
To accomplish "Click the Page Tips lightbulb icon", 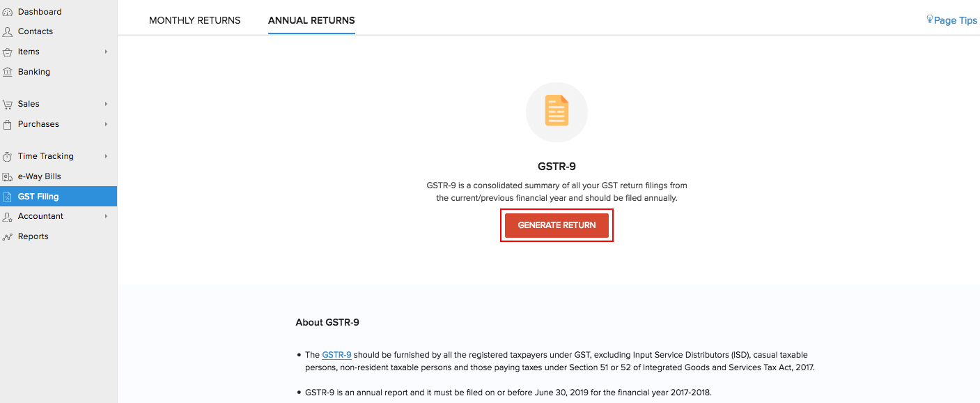I will tap(931, 19).
